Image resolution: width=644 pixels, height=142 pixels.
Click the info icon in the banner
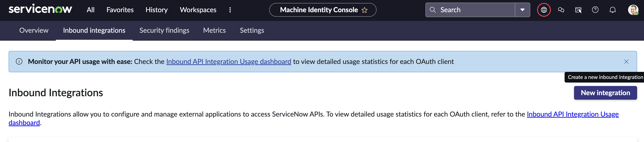tap(19, 62)
